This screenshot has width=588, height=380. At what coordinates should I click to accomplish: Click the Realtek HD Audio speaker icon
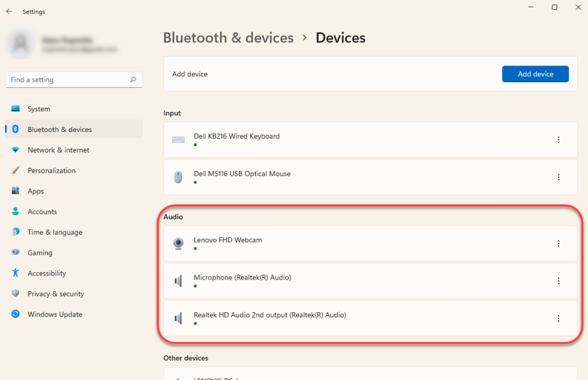click(178, 318)
